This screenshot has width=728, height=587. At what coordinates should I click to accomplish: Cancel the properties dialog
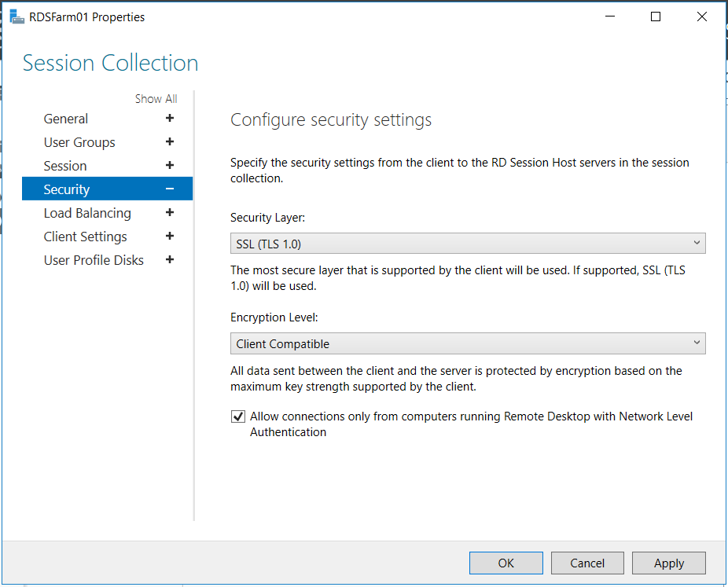tap(587, 563)
